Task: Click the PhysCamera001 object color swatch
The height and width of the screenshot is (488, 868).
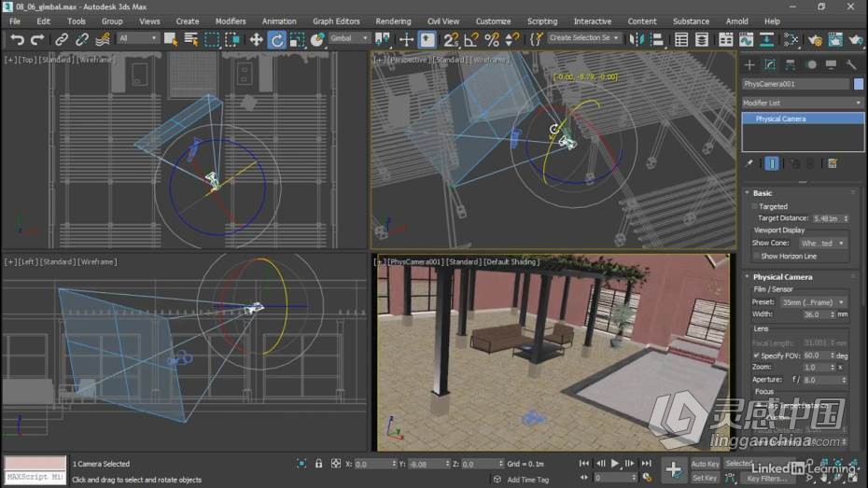Action: (858, 84)
